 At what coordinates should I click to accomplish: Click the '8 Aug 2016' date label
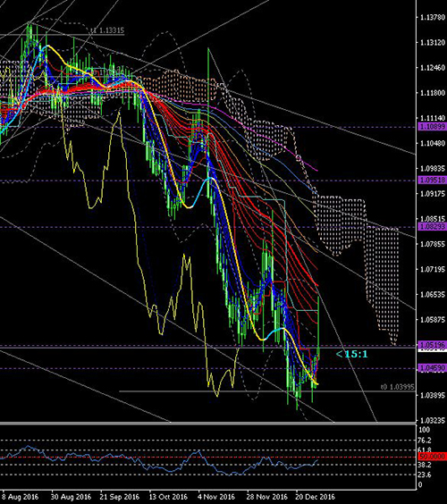point(20,497)
